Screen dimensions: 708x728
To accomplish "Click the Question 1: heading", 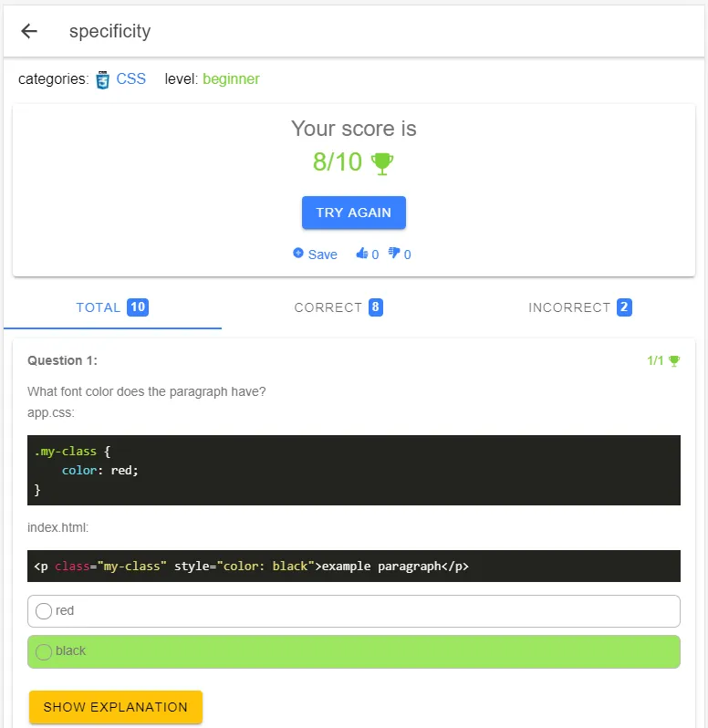I will [63, 360].
